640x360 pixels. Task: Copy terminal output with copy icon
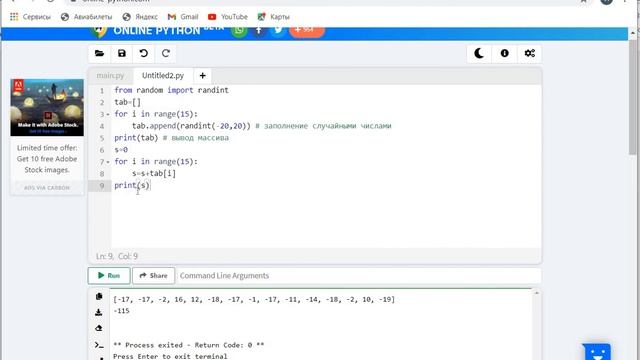(x=99, y=296)
